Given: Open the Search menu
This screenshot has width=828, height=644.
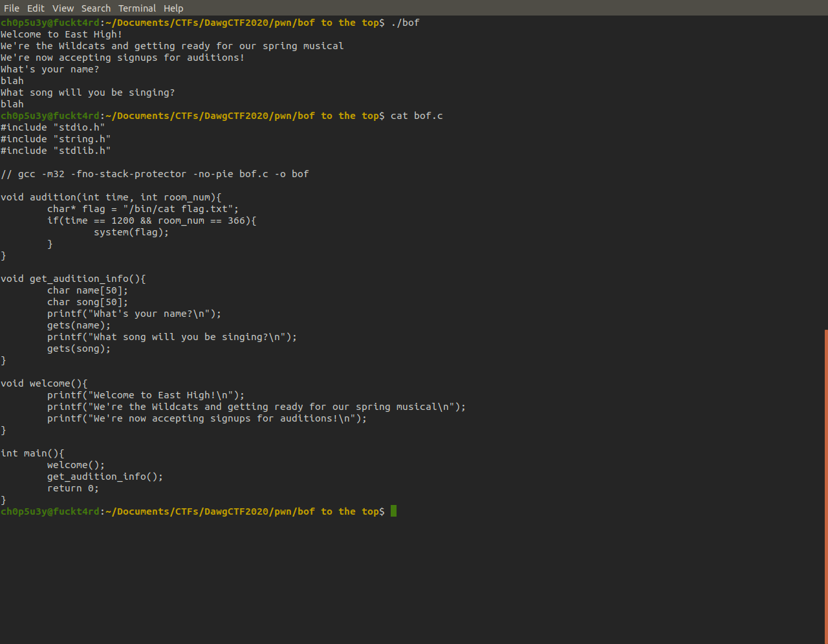Looking at the screenshot, I should (x=96, y=8).
